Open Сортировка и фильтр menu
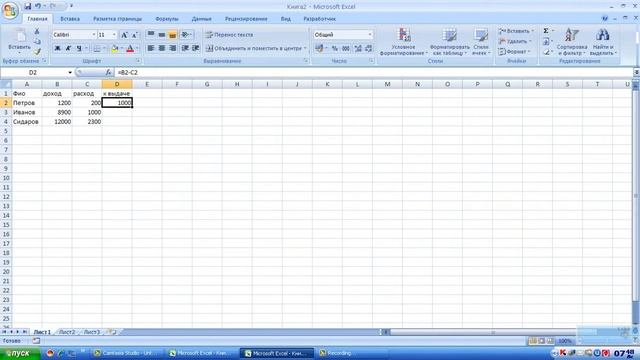The width and height of the screenshot is (640, 360). (x=572, y=42)
